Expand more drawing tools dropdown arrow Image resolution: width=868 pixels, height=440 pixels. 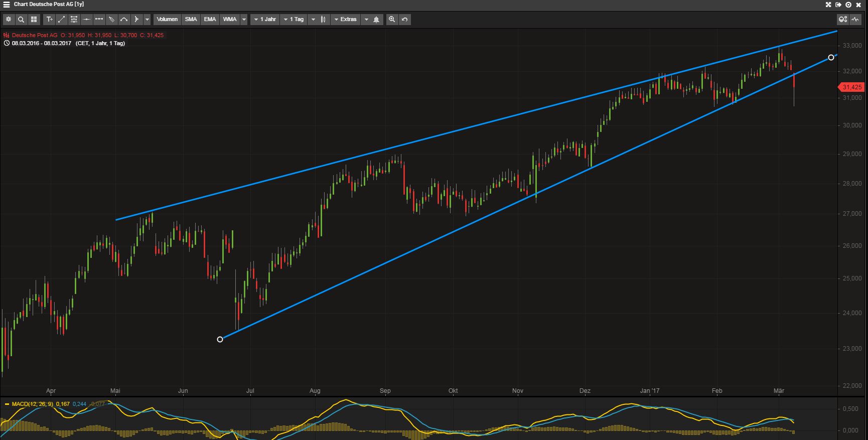click(147, 20)
